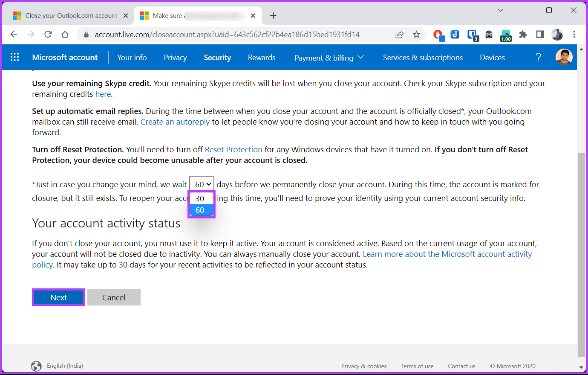This screenshot has width=588, height=375.
Task: Click the share page icon in address bar
Action: click(399, 35)
